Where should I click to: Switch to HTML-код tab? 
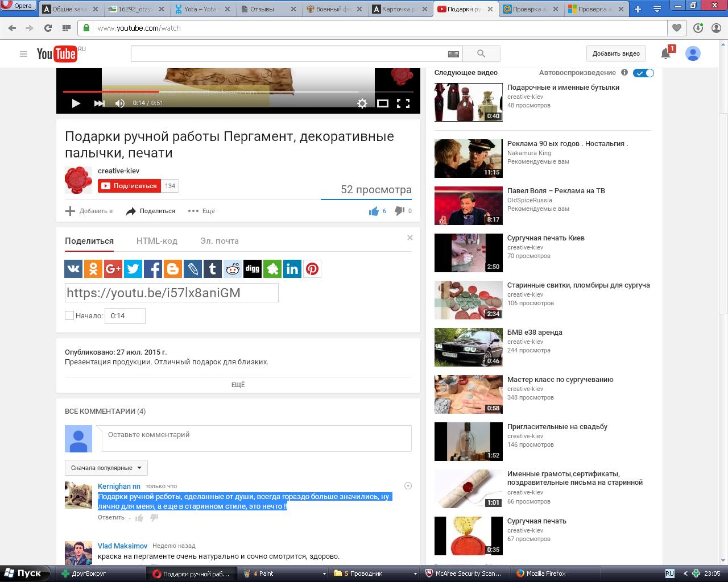(x=157, y=241)
